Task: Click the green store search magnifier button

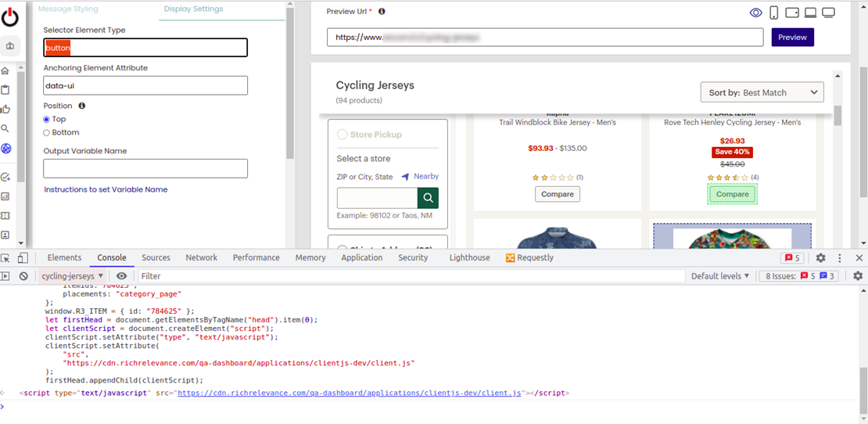Action: pyautogui.click(x=428, y=198)
